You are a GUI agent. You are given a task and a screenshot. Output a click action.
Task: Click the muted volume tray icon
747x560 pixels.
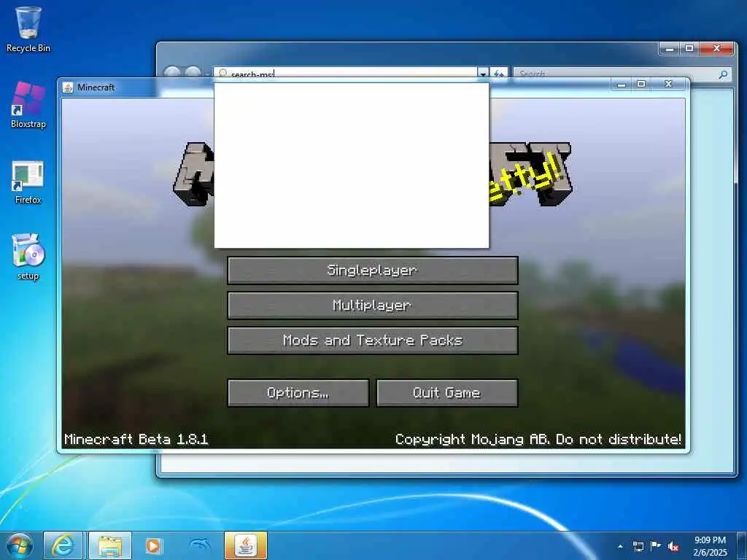click(673, 546)
